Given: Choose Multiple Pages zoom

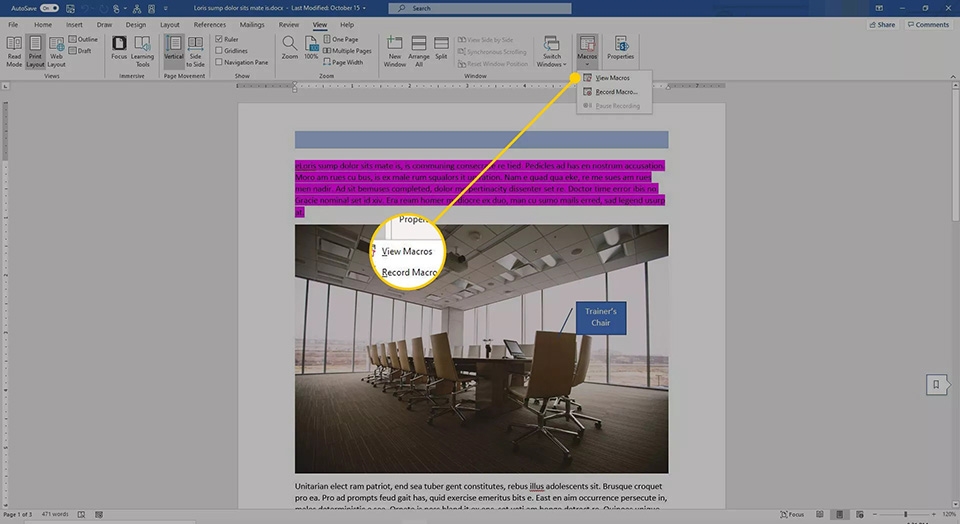Looking at the screenshot, I should (x=347, y=51).
